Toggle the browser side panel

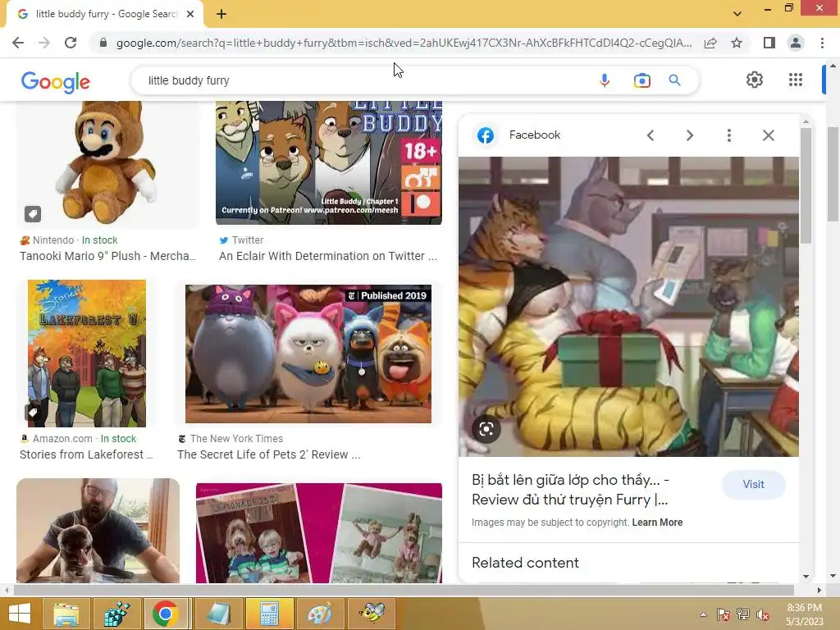[x=769, y=43]
